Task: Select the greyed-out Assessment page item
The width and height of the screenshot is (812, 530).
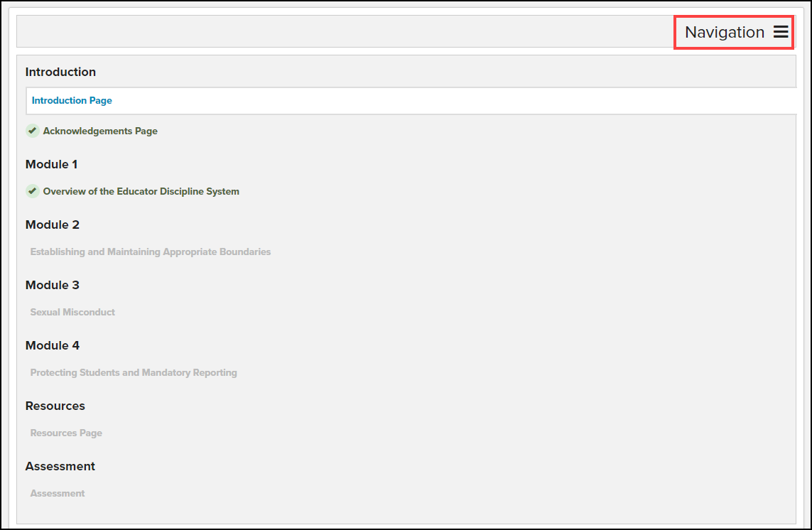Action: tap(58, 493)
